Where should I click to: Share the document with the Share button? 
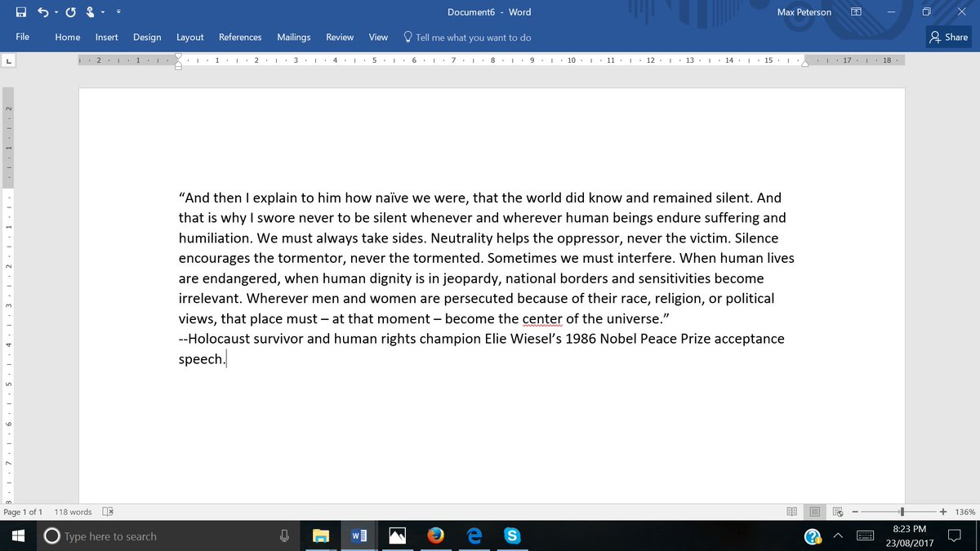click(948, 37)
